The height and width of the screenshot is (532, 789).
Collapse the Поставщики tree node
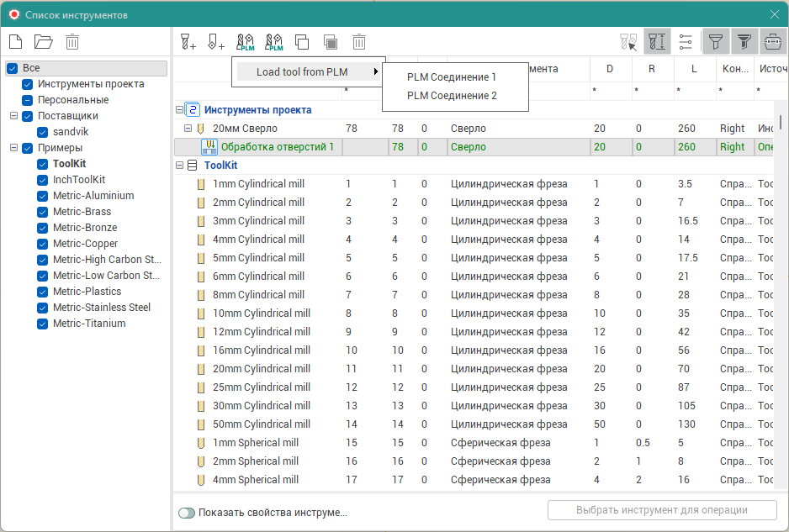[x=13, y=116]
